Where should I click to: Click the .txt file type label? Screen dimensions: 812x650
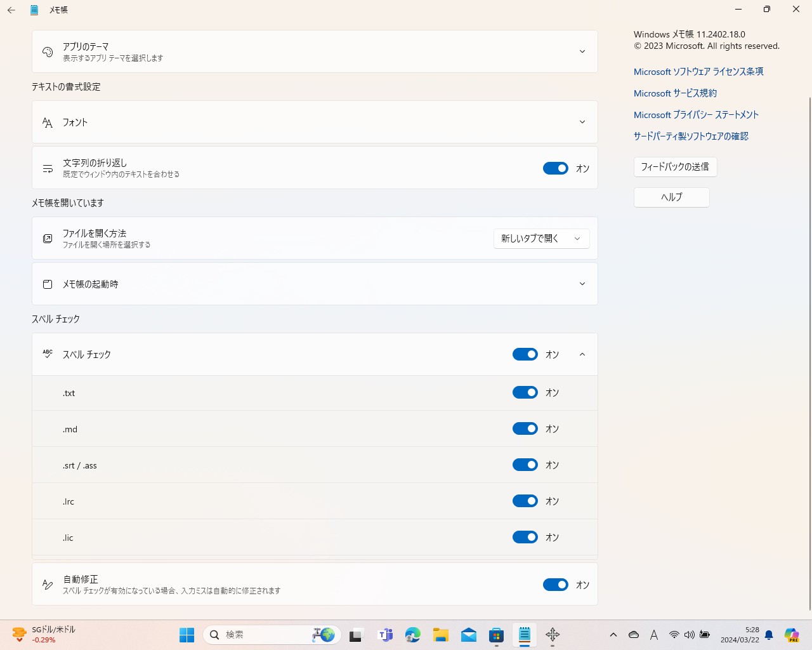coord(69,394)
